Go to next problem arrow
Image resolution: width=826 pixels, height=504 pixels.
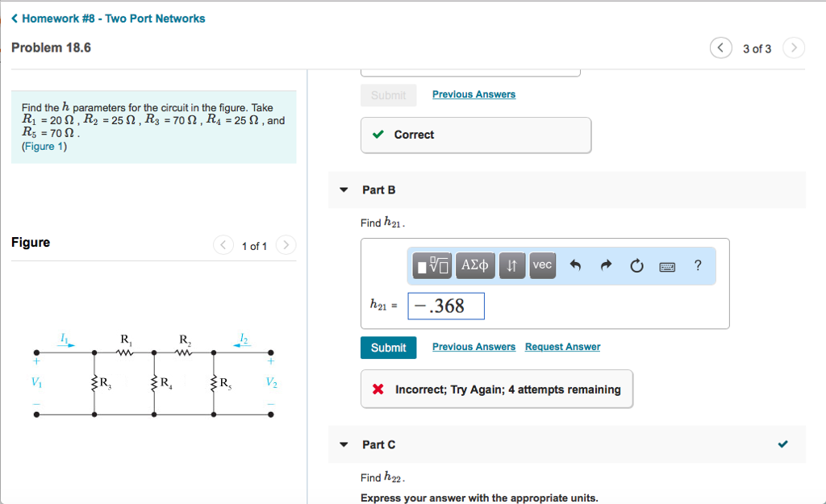[794, 48]
